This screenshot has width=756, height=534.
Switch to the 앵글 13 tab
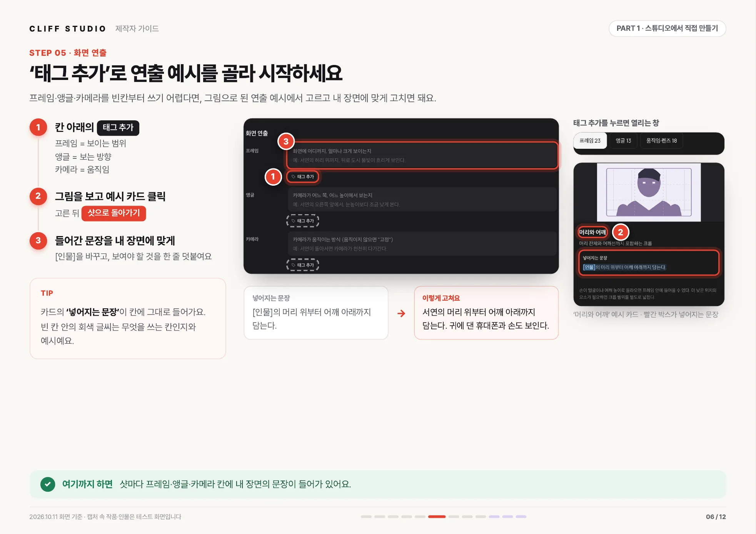623,141
